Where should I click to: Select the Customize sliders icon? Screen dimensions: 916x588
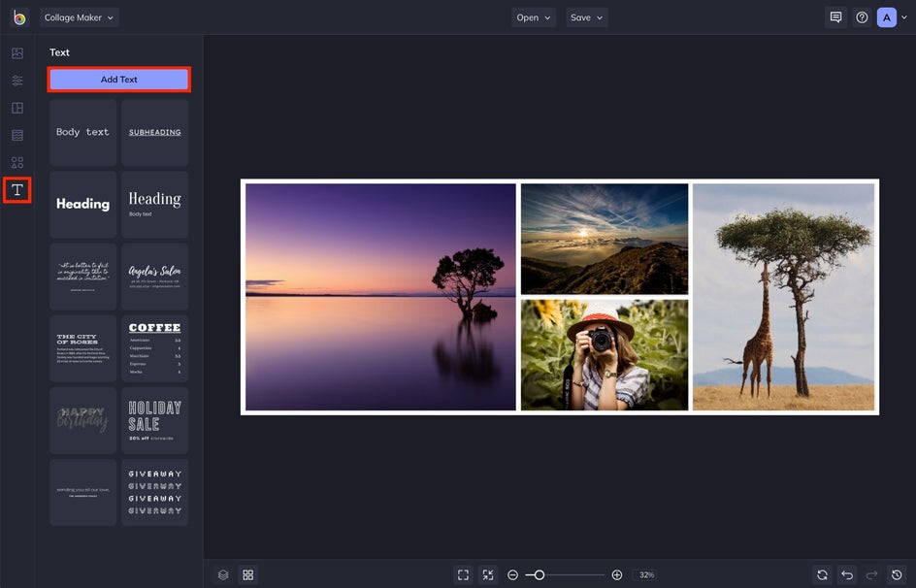click(16, 81)
